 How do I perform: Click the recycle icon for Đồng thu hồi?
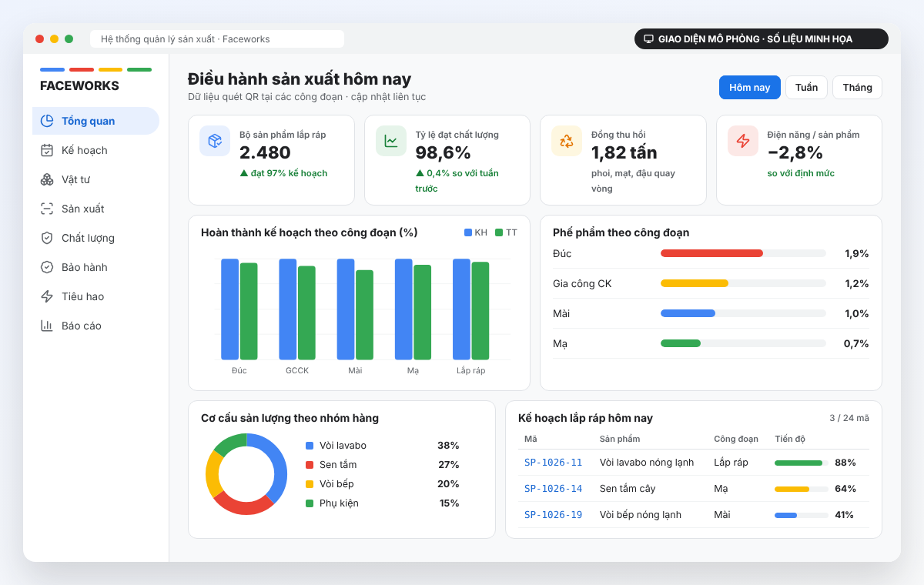pos(567,141)
